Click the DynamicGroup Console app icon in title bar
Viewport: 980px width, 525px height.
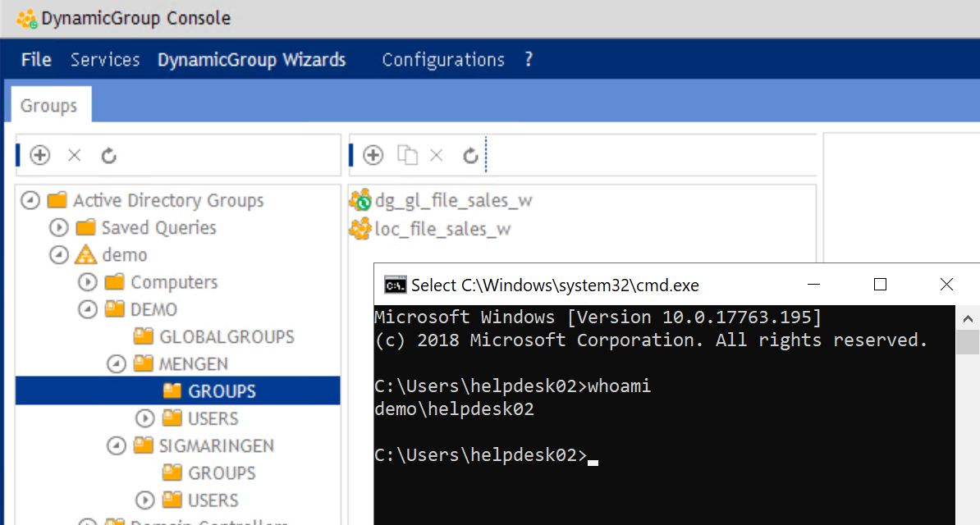click(x=27, y=19)
